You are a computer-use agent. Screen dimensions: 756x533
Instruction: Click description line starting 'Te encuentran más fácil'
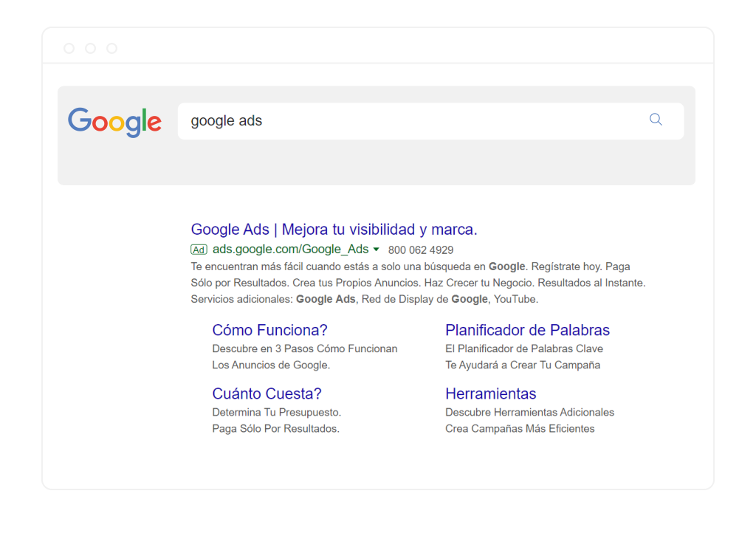point(410,266)
